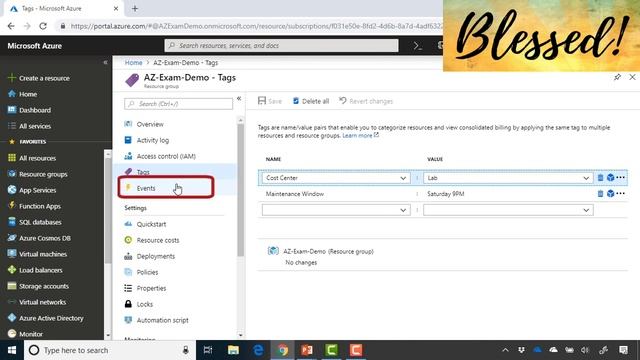The image size is (640, 360).
Task: Focus the blade Search (Ctrl+/) field
Action: click(178, 104)
